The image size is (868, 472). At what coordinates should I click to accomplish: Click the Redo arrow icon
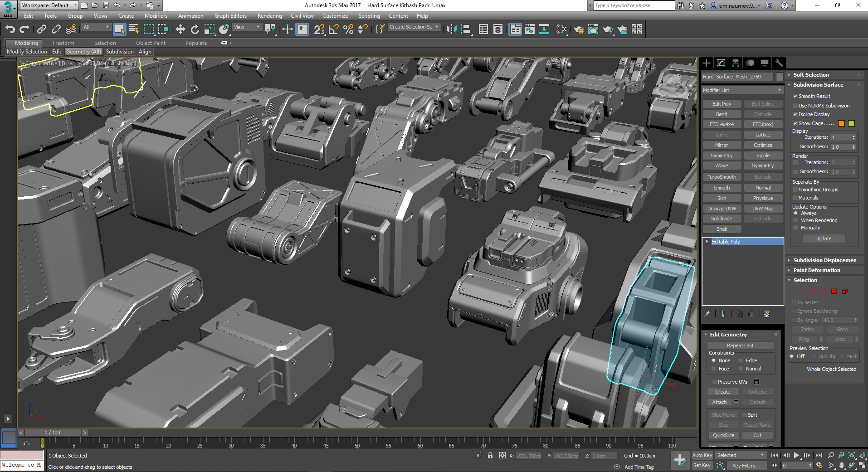(x=24, y=29)
